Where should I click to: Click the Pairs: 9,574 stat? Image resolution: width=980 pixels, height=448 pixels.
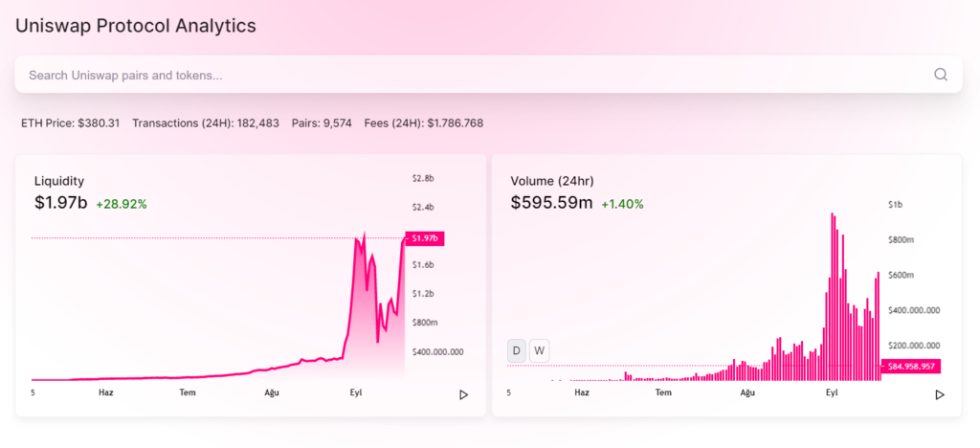pyautogui.click(x=322, y=123)
